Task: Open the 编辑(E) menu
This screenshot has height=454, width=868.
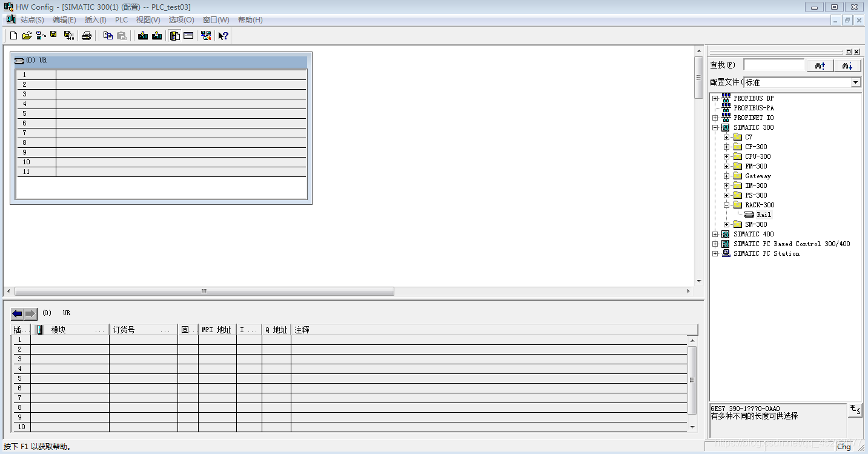Action: [x=64, y=20]
